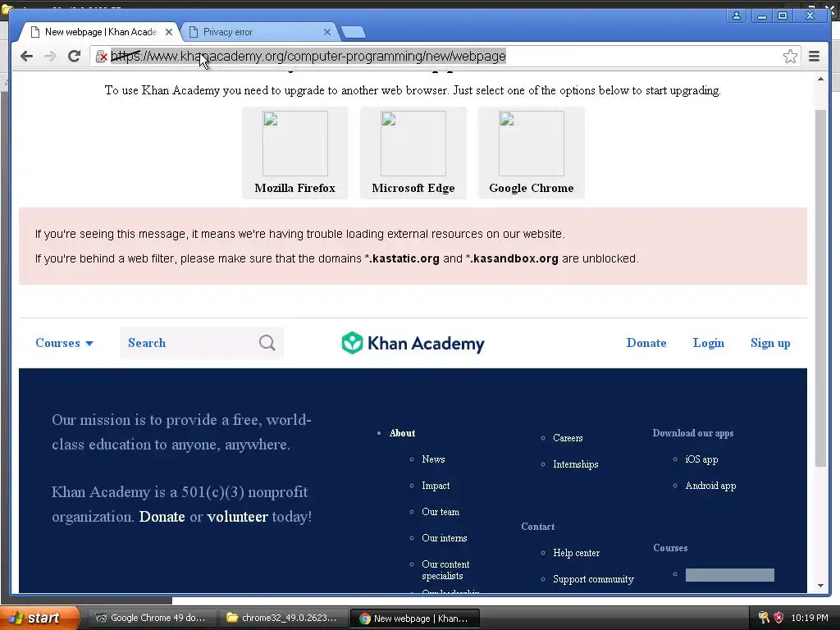840x630 pixels.
Task: Bookmark this page with the star icon
Action: (790, 57)
